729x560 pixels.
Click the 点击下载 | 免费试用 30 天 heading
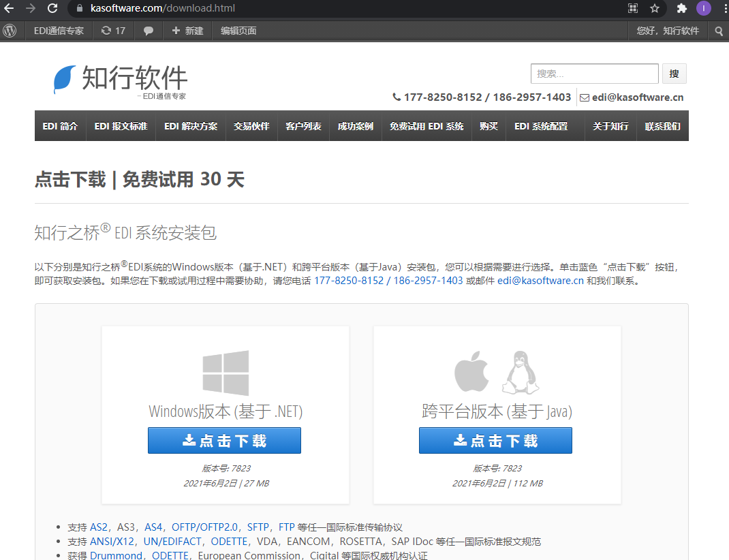[x=140, y=179]
